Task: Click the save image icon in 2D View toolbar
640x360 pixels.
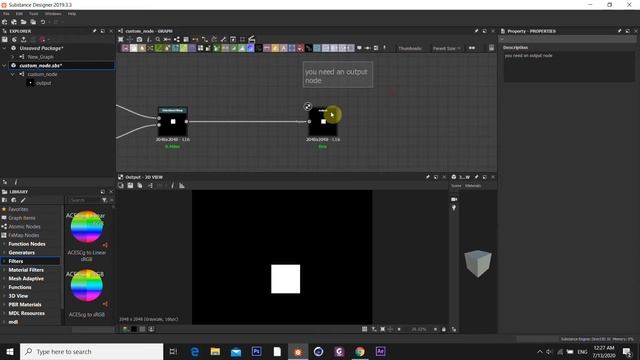Action: [x=130, y=186]
